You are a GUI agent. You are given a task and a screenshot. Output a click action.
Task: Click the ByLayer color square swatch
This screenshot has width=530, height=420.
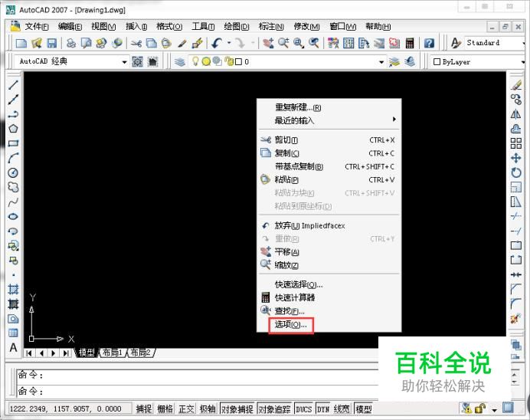[x=437, y=61]
